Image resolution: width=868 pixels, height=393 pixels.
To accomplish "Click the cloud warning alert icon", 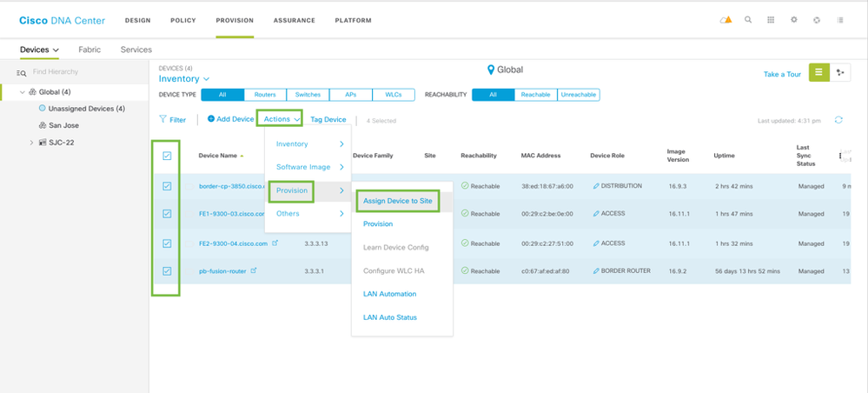I will click(x=726, y=20).
